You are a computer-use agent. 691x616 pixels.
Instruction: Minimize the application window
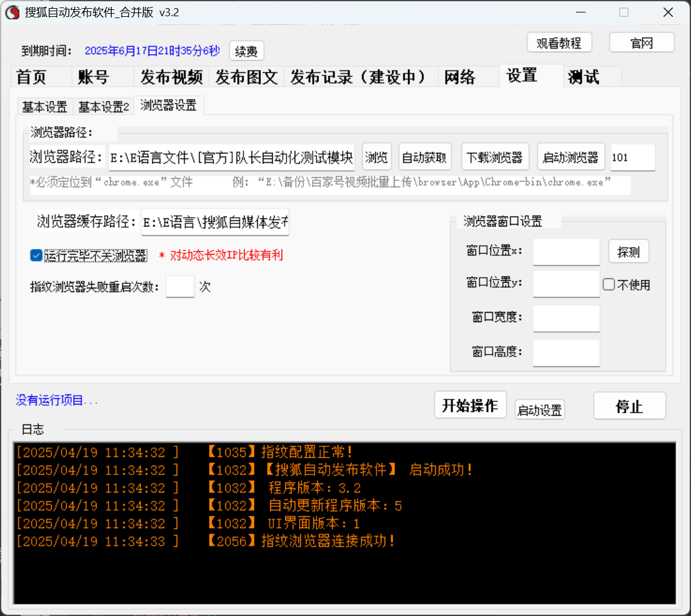[x=581, y=12]
